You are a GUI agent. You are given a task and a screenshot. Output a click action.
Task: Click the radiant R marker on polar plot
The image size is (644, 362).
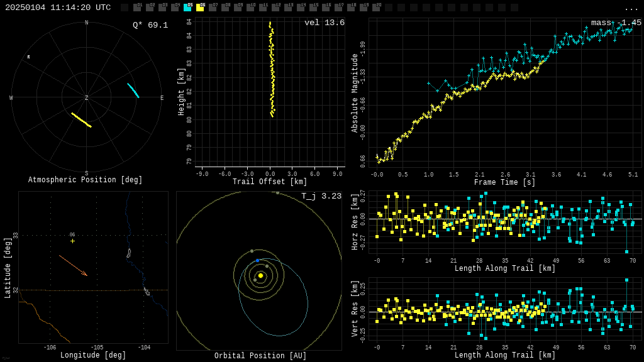coord(28,57)
